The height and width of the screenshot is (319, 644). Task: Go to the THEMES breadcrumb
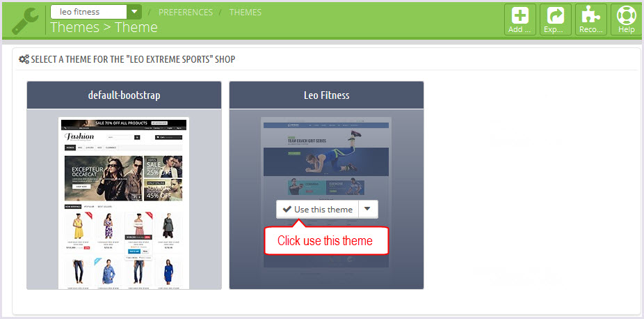245,13
